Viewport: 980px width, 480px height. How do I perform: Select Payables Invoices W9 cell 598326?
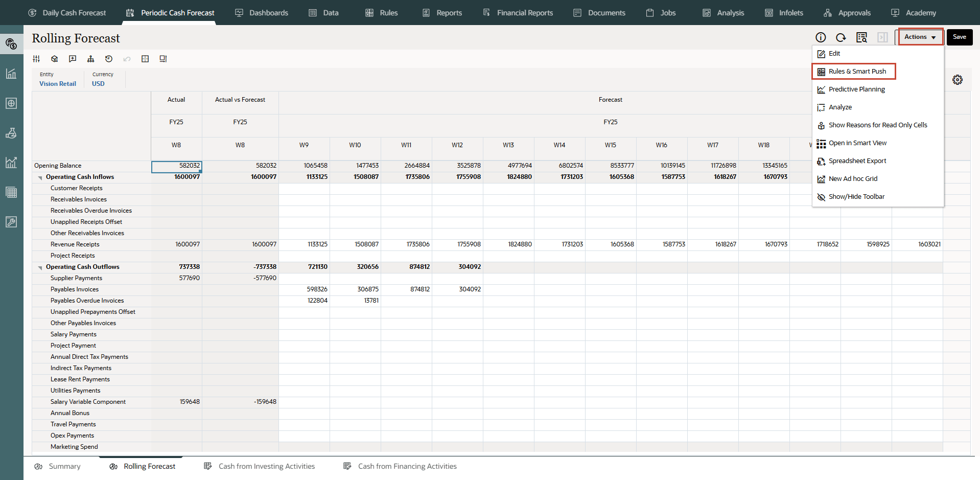click(304, 290)
